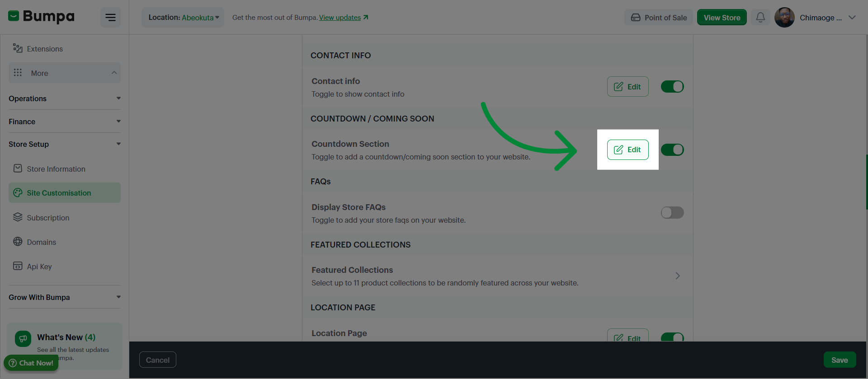
Task: Expand the Operations section
Action: 65,98
